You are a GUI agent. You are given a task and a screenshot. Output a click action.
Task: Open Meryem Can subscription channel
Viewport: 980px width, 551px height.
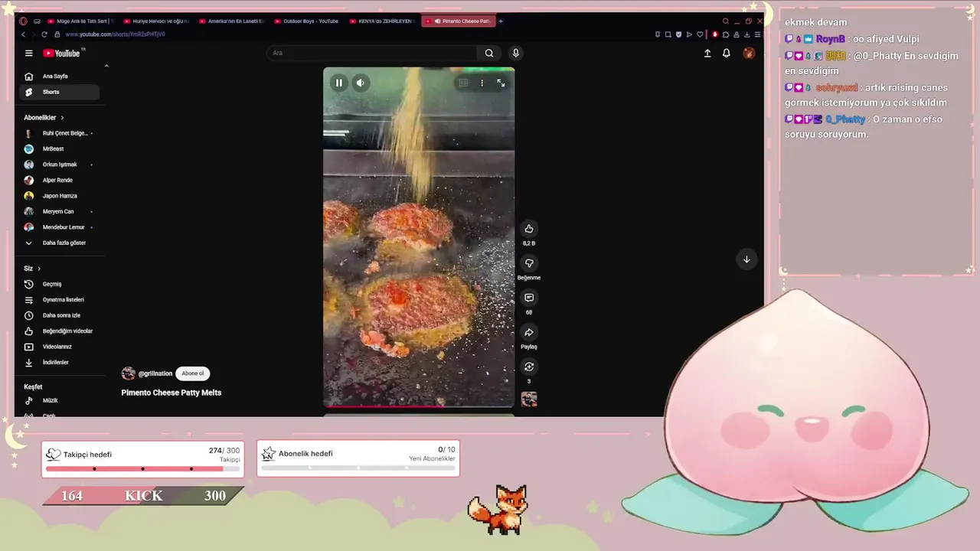(60, 211)
